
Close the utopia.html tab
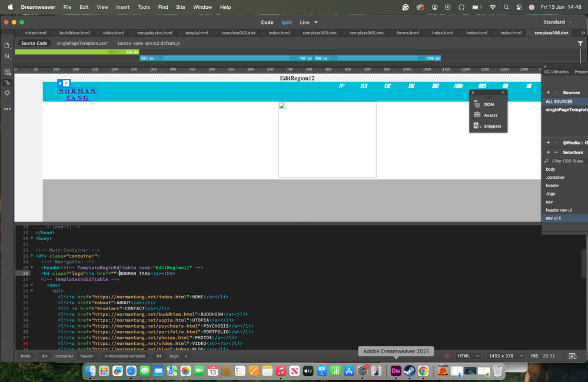pos(180,33)
